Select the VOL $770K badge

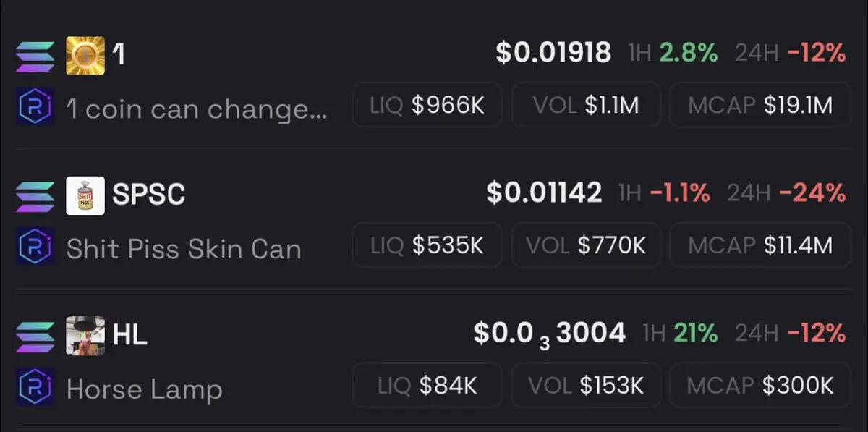[x=586, y=245]
